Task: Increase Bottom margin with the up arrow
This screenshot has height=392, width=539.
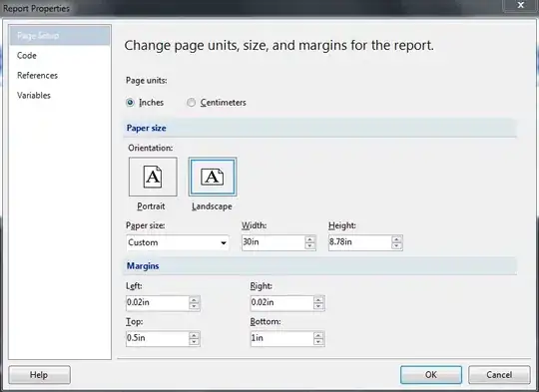Action: [x=319, y=335]
